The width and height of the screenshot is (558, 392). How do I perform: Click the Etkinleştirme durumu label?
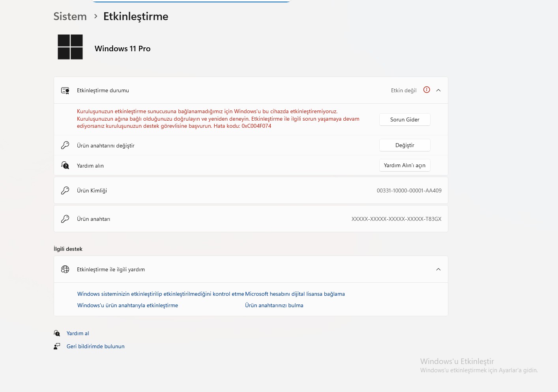click(103, 90)
